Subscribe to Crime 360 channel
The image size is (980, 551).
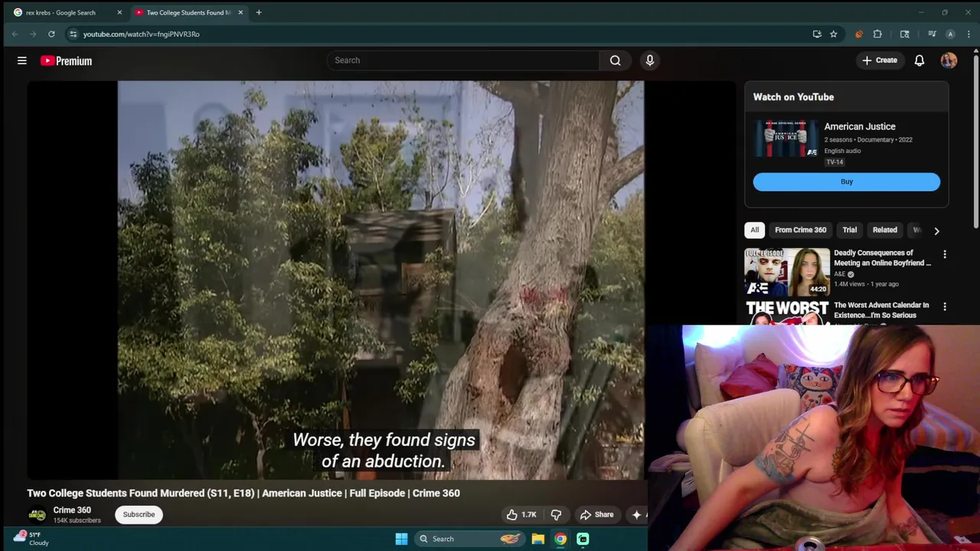139,514
